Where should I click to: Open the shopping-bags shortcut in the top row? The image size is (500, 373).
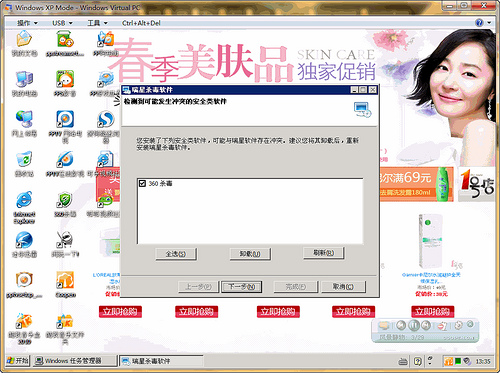pos(106,39)
